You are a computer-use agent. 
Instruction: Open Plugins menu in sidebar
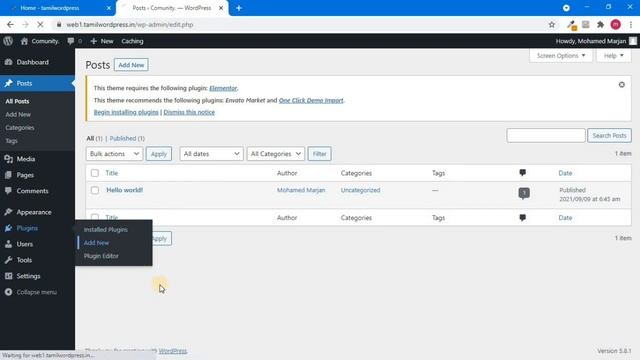pyautogui.click(x=27, y=228)
